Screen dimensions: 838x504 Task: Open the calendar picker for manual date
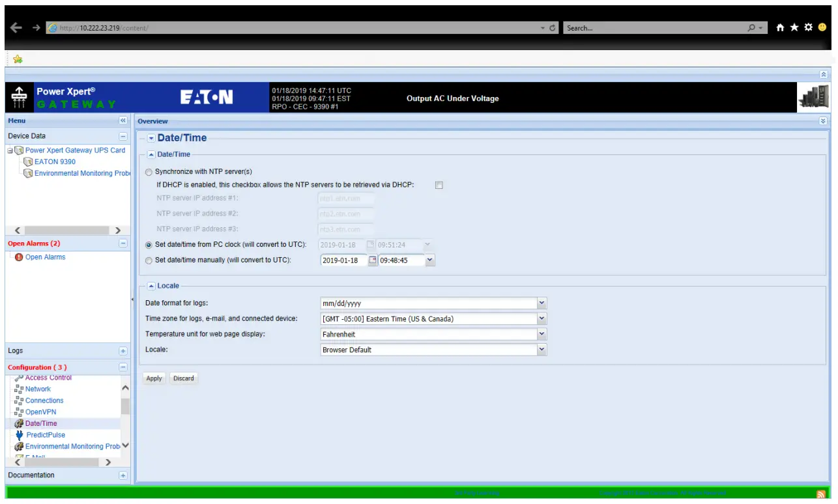click(373, 260)
